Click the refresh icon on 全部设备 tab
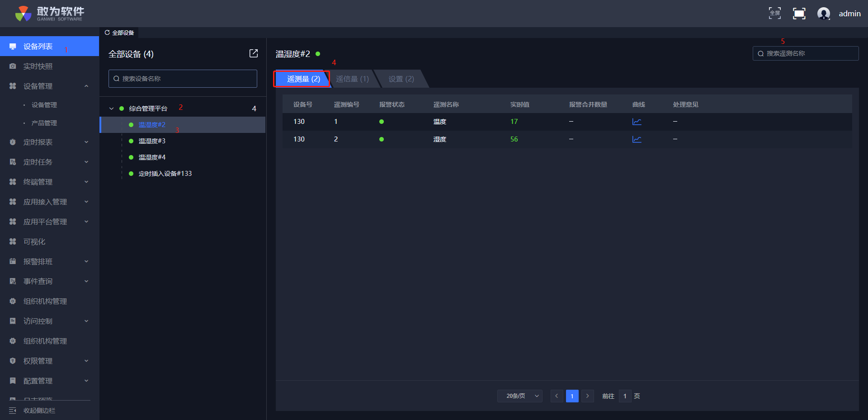Screen dimensions: 868x420 pos(107,33)
